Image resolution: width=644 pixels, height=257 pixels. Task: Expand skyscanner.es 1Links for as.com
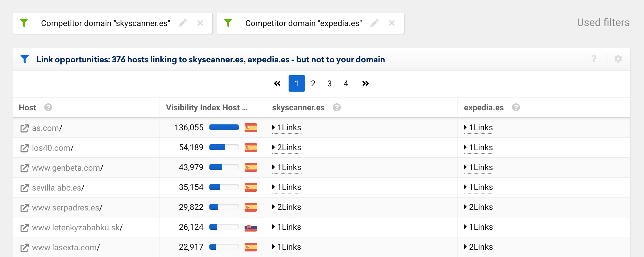(x=287, y=128)
